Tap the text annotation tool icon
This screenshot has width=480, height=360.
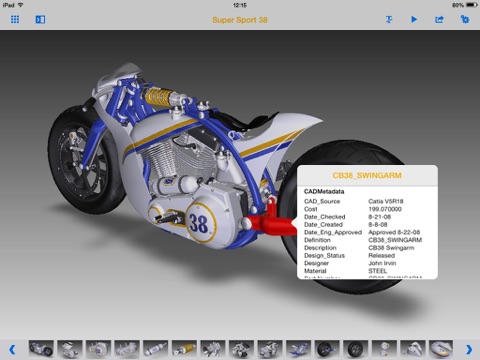[389, 19]
